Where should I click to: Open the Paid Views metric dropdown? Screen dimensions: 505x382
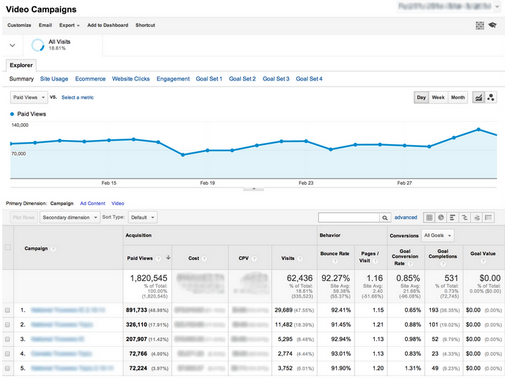[x=29, y=97]
